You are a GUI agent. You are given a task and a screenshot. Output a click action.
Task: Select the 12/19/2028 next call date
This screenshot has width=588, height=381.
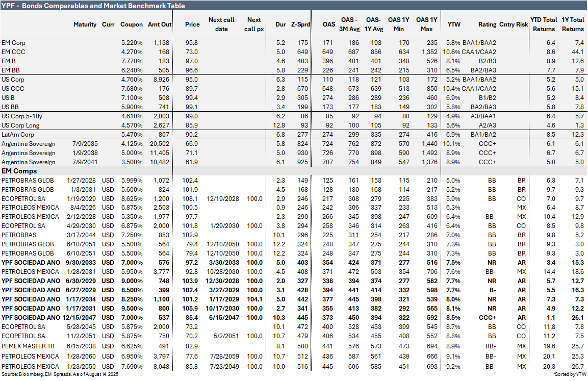[x=223, y=199]
